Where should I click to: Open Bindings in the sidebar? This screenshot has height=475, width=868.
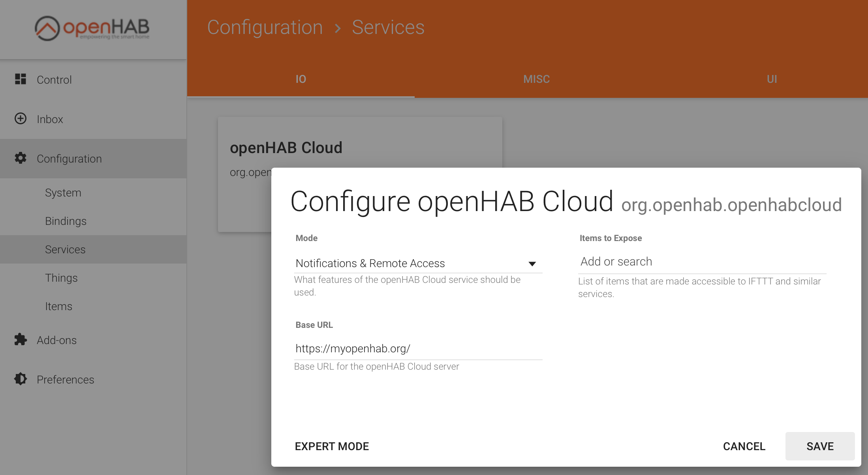point(66,221)
